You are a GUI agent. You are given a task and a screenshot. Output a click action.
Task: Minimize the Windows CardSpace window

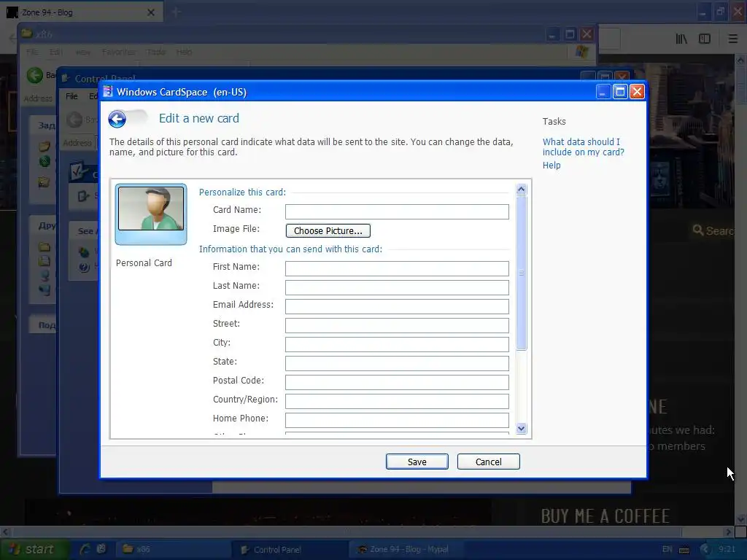click(x=603, y=91)
